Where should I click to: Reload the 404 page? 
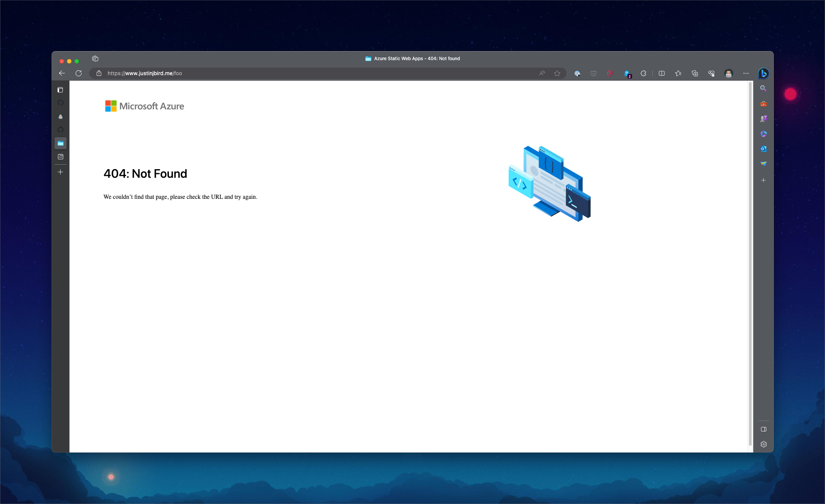79,73
